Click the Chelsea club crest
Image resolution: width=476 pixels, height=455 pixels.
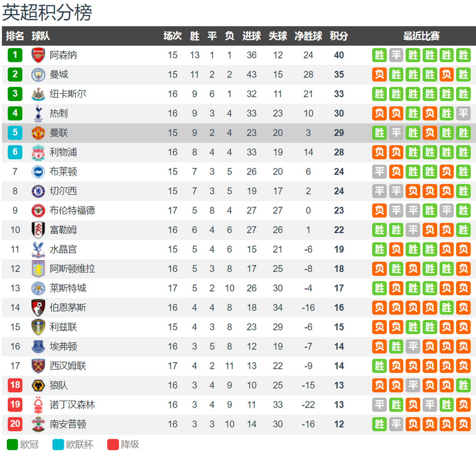coord(38,191)
